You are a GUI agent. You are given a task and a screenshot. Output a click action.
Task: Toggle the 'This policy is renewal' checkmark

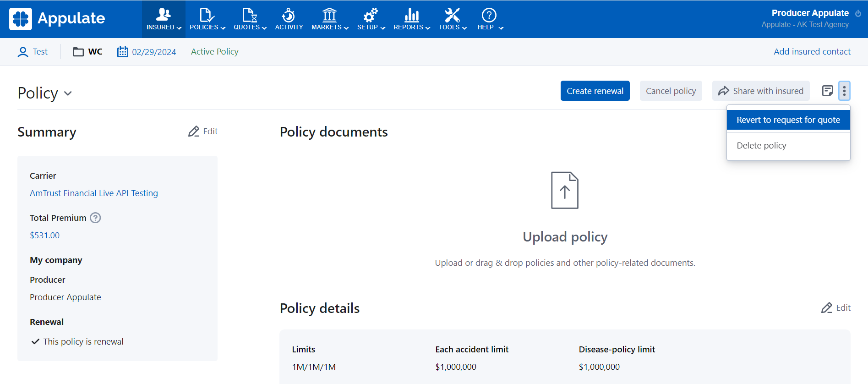pyautogui.click(x=35, y=341)
